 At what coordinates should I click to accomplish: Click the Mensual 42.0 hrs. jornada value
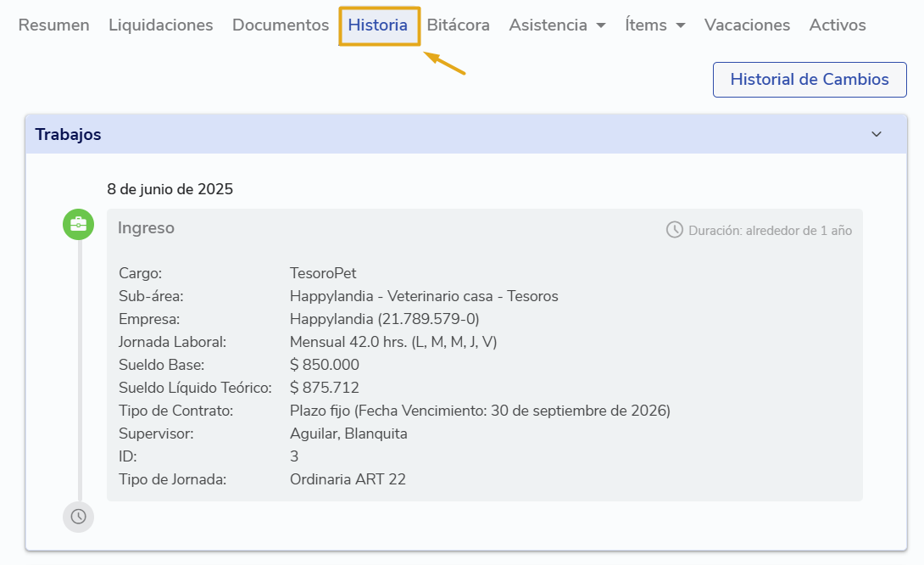click(x=393, y=342)
